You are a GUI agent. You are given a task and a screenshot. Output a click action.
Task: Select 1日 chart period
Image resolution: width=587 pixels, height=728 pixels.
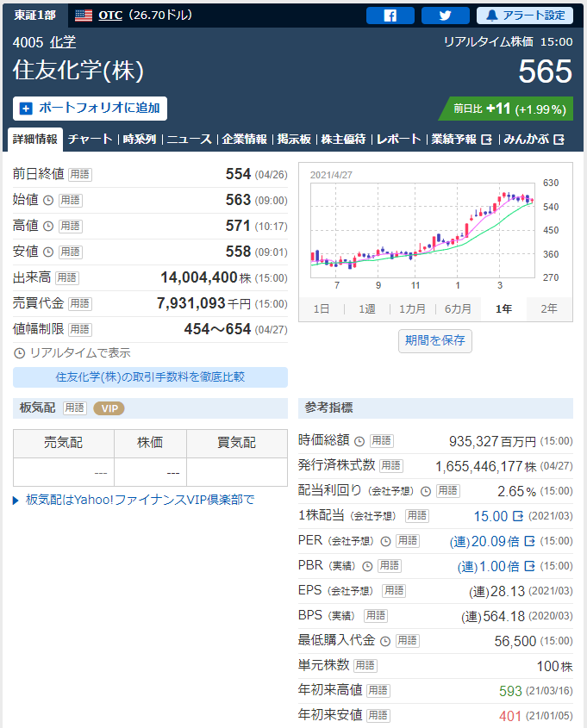[322, 309]
